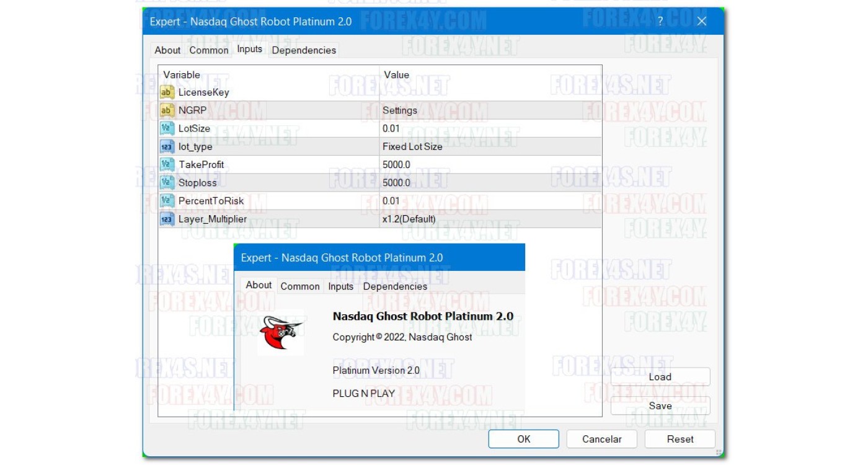868x465 pixels.
Task: Switch to the About tab
Action: tap(167, 50)
